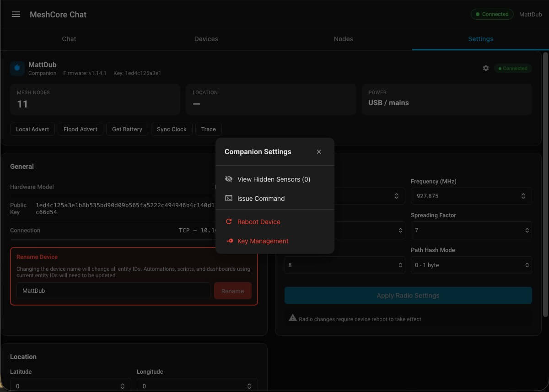Screen dimensions: 549x392
Task: Open Key Management option
Action: [275, 241]
